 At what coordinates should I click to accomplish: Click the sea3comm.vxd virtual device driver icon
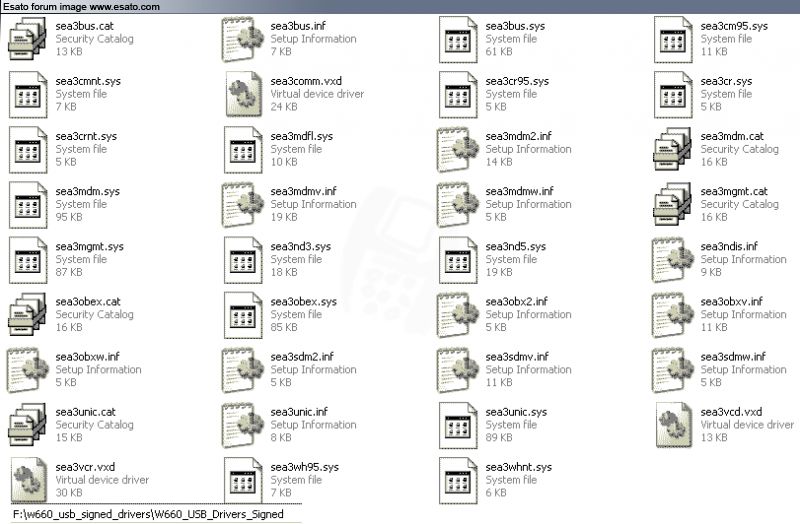tap(244, 94)
